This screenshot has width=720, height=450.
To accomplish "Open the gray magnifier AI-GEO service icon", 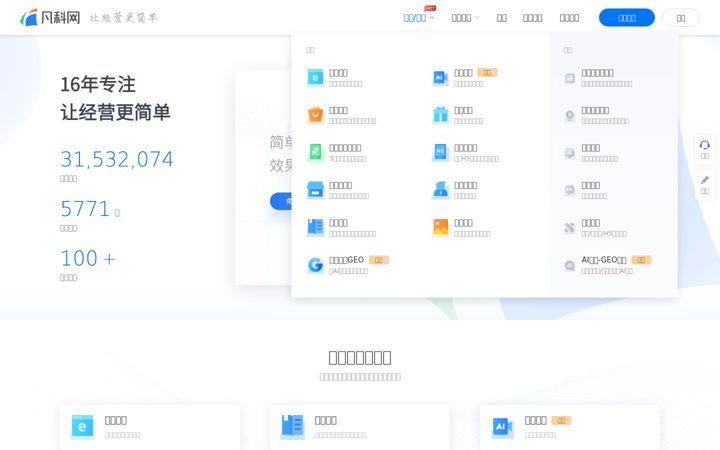I will coord(569,265).
